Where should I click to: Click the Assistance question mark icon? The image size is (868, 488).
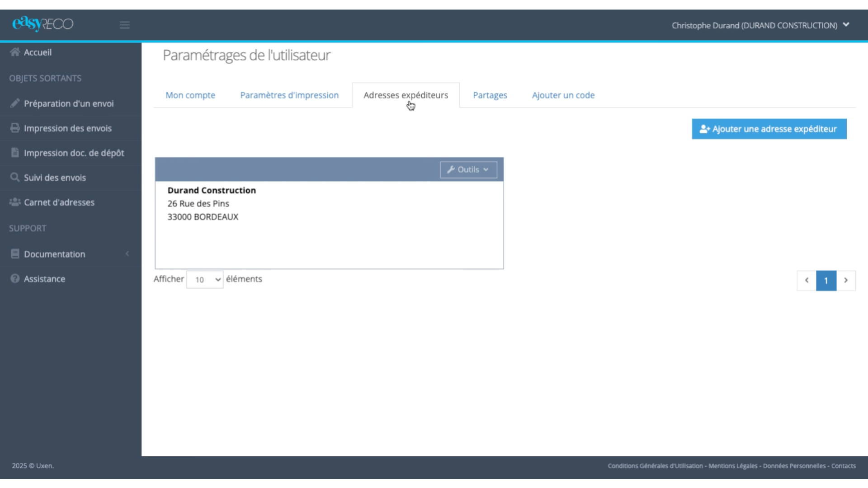tap(15, 278)
